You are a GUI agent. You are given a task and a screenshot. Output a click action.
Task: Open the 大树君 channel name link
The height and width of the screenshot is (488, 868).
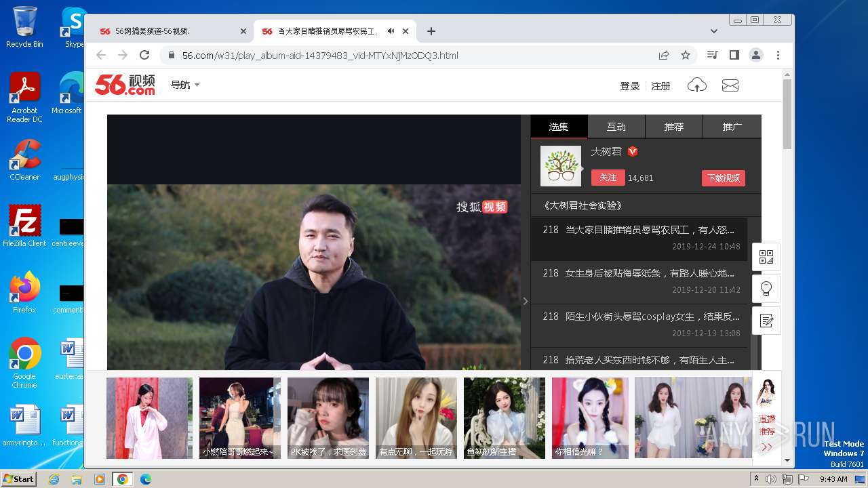606,152
